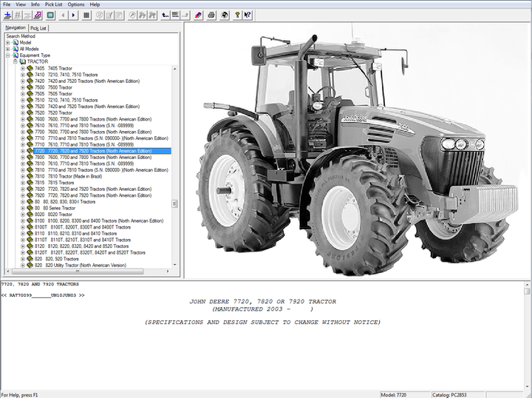Select the 8110 8210 8310 8410 Tractors entry
The width and height of the screenshot is (532, 398).
click(x=75, y=233)
